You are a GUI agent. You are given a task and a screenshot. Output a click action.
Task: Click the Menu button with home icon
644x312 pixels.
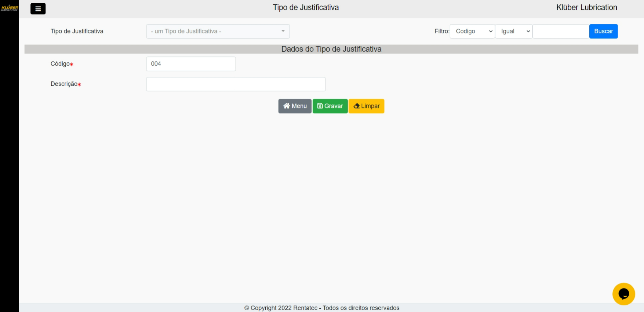[x=295, y=106]
